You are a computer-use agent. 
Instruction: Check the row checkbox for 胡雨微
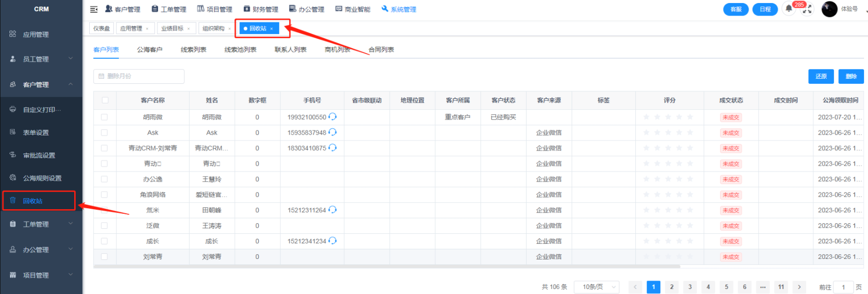coord(104,117)
